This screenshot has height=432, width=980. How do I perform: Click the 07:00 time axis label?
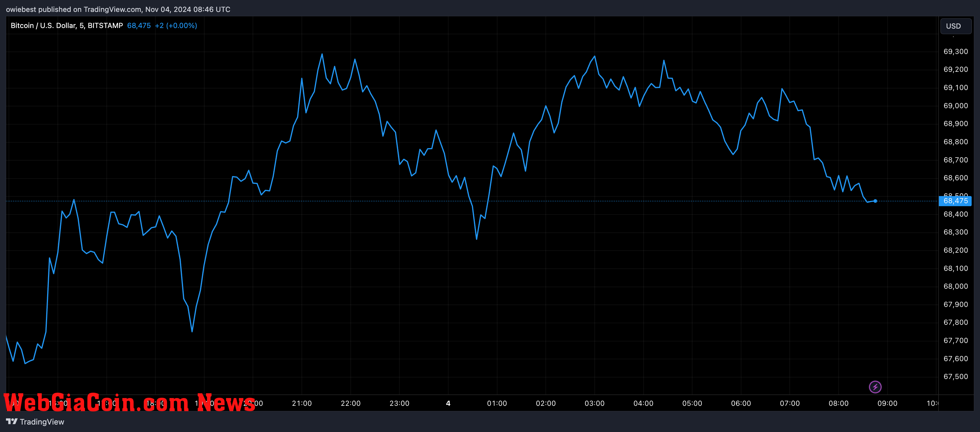pos(790,403)
